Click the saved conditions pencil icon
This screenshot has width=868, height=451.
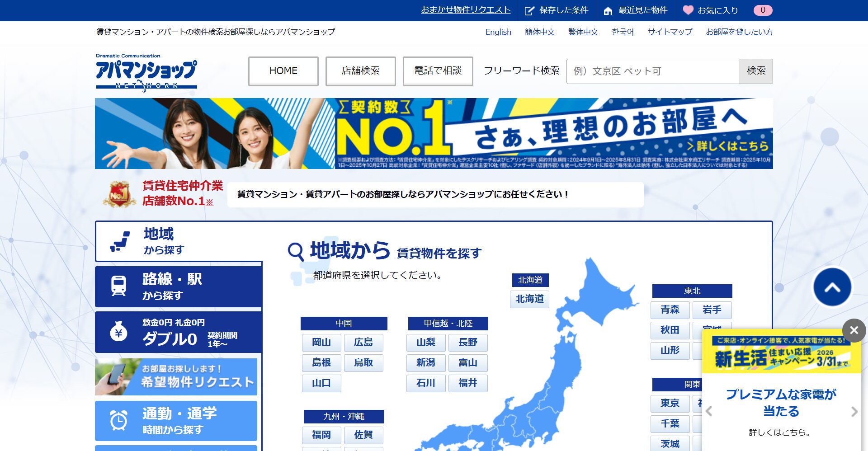pos(529,10)
